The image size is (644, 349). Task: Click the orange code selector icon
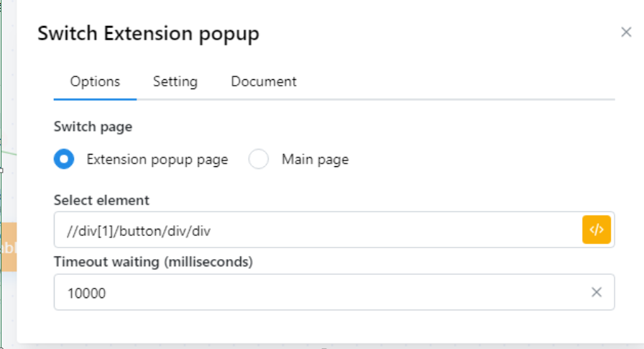(x=597, y=230)
